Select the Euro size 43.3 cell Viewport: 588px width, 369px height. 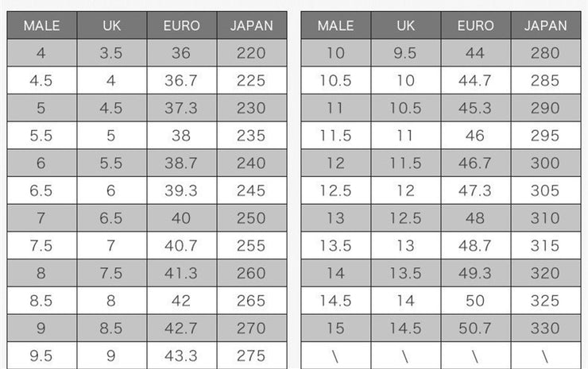(x=181, y=356)
